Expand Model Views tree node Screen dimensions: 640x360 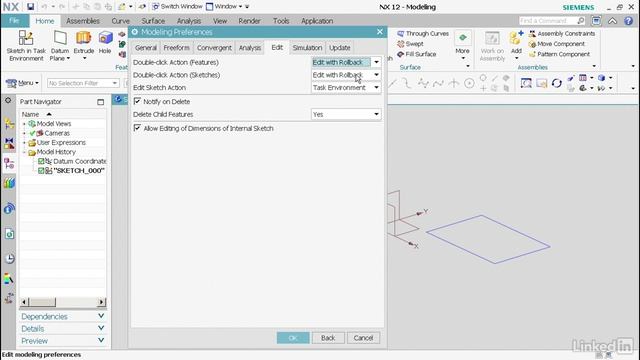point(24,124)
